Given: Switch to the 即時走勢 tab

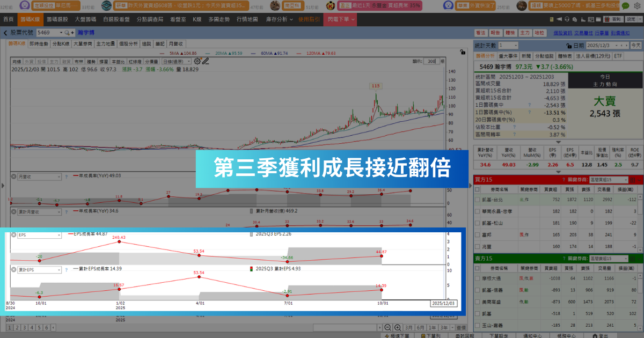Looking at the screenshot, I should [39, 44].
